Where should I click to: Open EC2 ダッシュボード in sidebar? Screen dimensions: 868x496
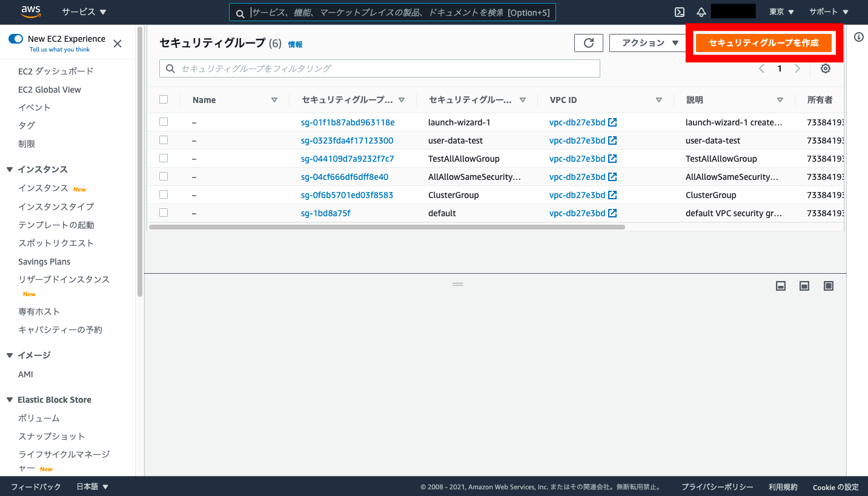tap(56, 71)
